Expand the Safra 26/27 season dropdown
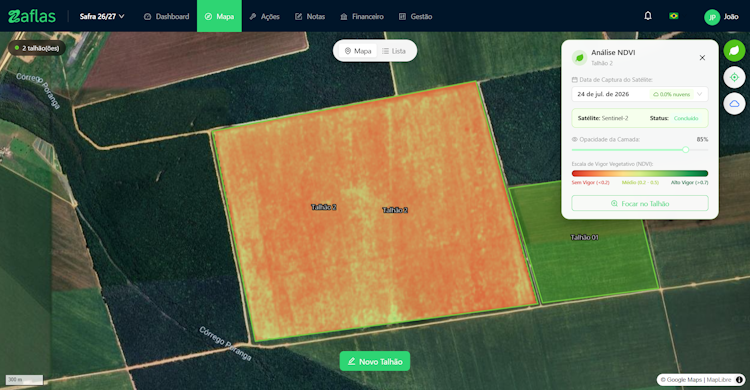The width and height of the screenshot is (750, 390). (x=102, y=16)
